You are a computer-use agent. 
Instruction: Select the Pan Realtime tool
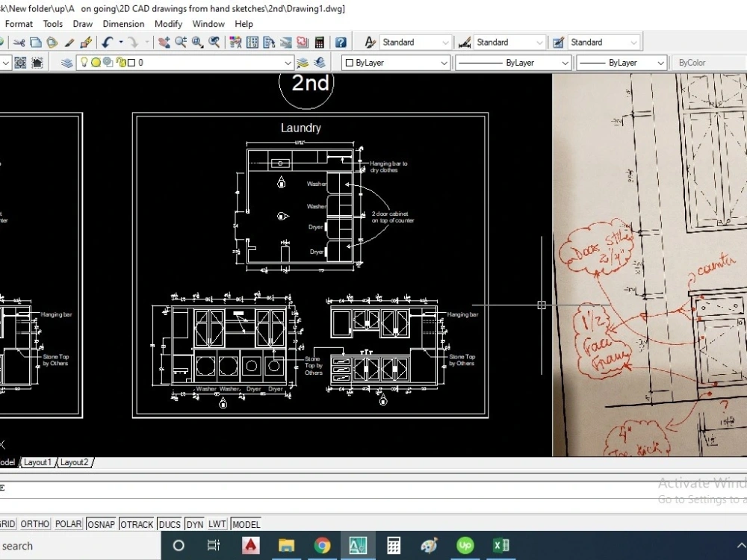click(x=164, y=43)
